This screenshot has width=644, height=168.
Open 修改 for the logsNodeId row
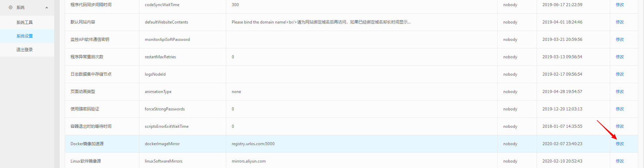point(619,74)
